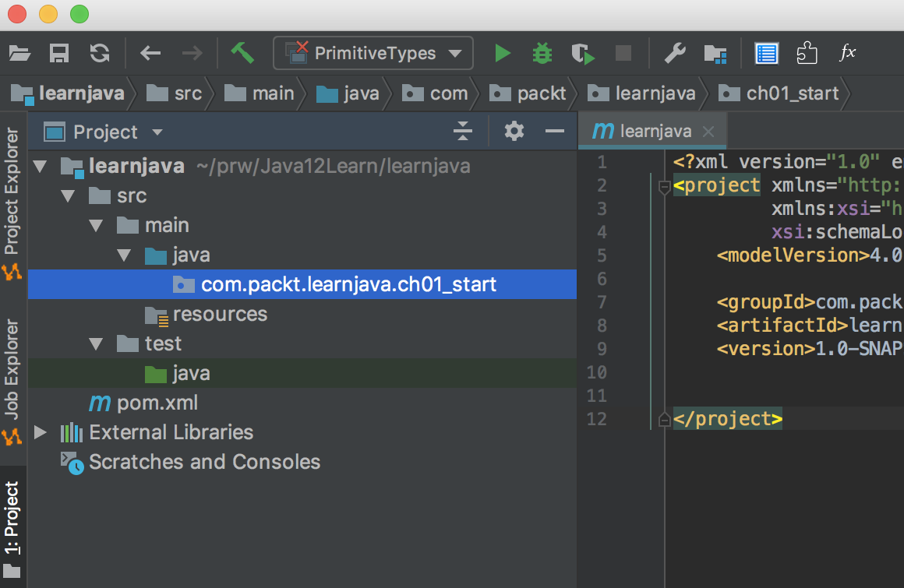Start debugging with the bug icon
This screenshot has width=904, height=588.
[x=542, y=53]
